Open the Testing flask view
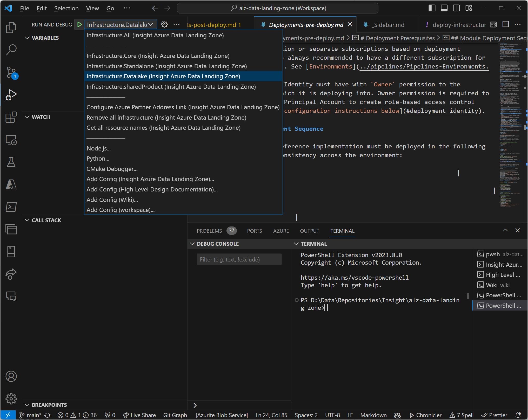The image size is (528, 420). pos(11,162)
